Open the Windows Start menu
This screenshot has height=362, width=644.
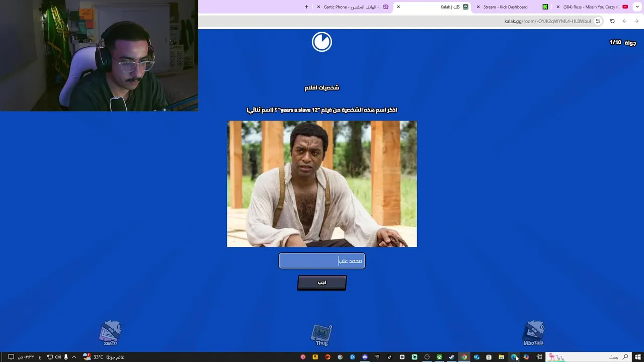638,357
